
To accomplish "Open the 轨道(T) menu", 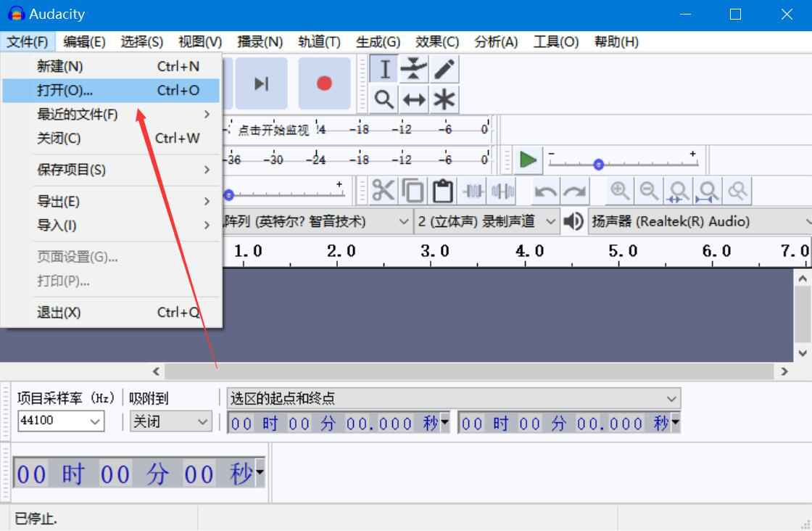I will 319,41.
